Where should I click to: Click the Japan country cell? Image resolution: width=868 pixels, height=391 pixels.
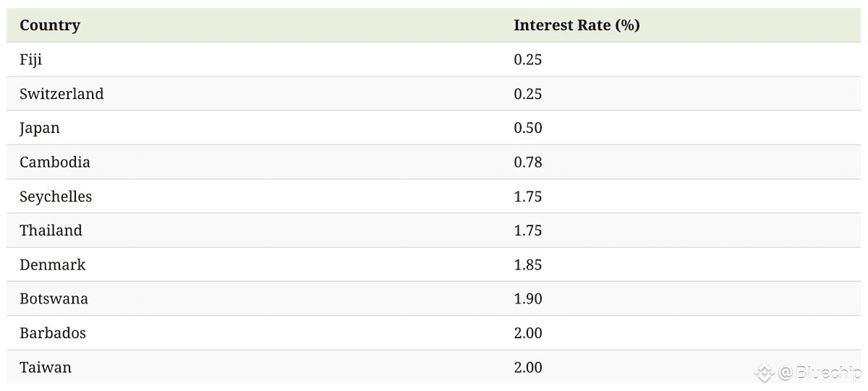pos(40,129)
